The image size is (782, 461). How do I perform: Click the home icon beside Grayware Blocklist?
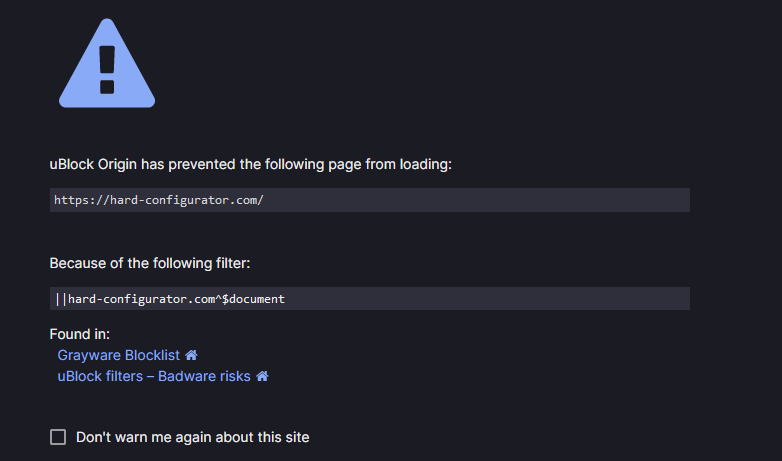point(191,355)
